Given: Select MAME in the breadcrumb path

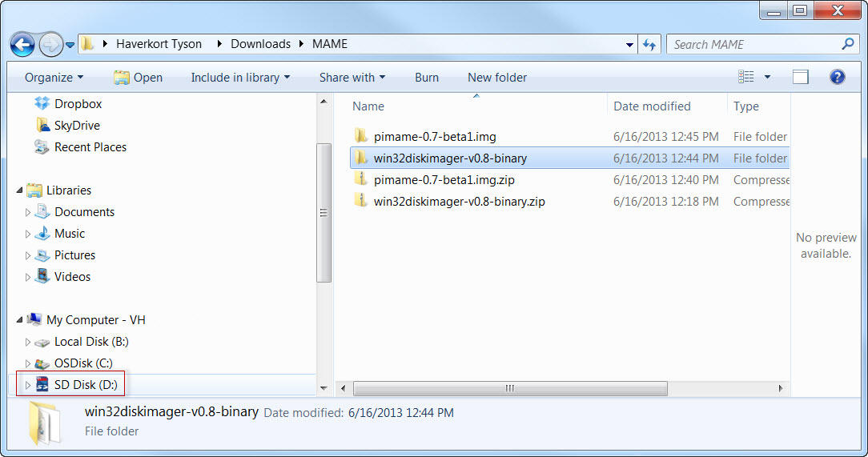Looking at the screenshot, I should (x=330, y=44).
